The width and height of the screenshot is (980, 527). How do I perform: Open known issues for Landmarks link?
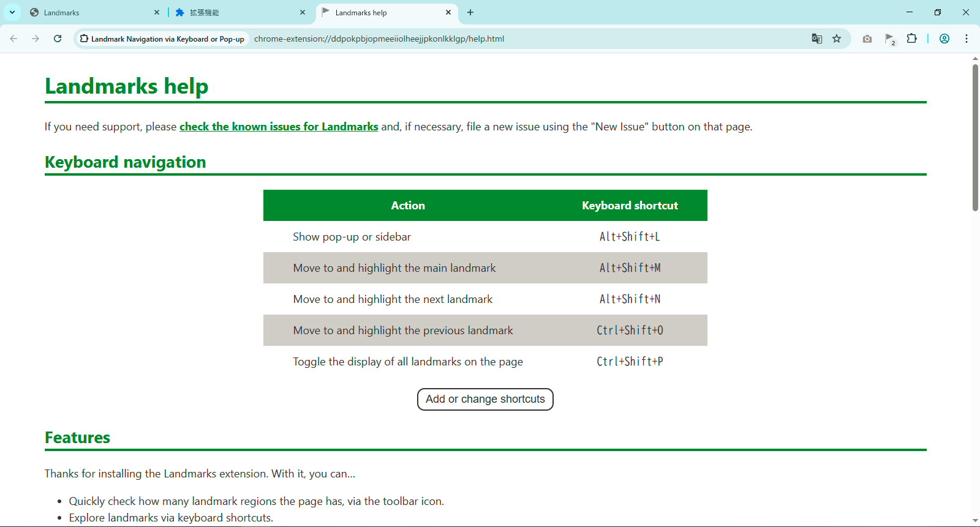point(279,127)
